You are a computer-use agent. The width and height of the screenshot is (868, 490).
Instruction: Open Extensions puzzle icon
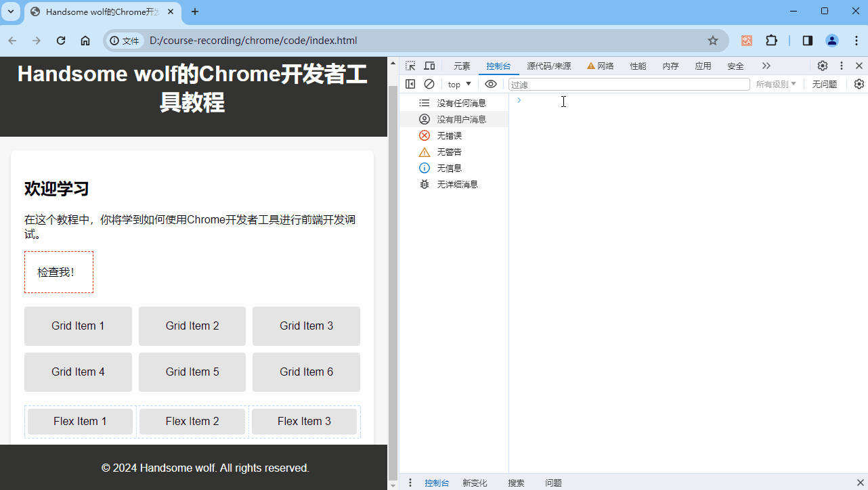point(771,41)
